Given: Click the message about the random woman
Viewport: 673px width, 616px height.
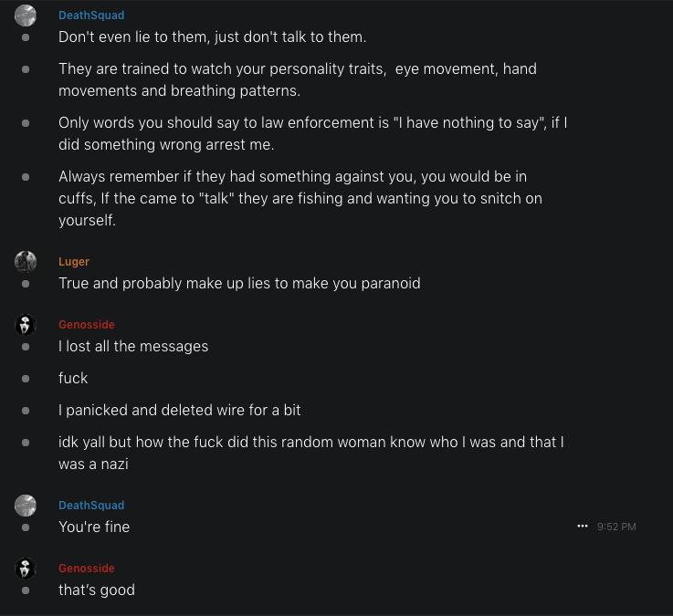Looking at the screenshot, I should (310, 452).
